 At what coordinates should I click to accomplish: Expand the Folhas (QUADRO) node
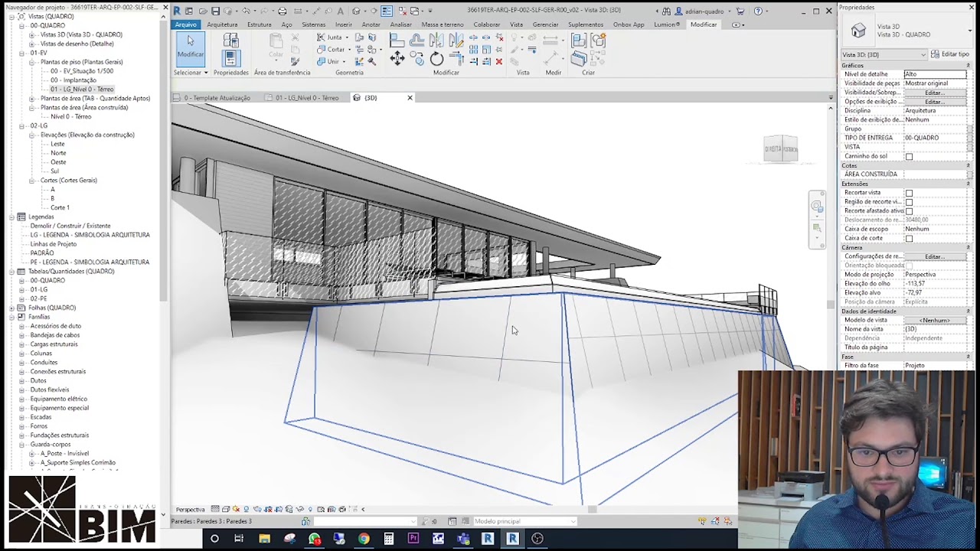point(11,308)
